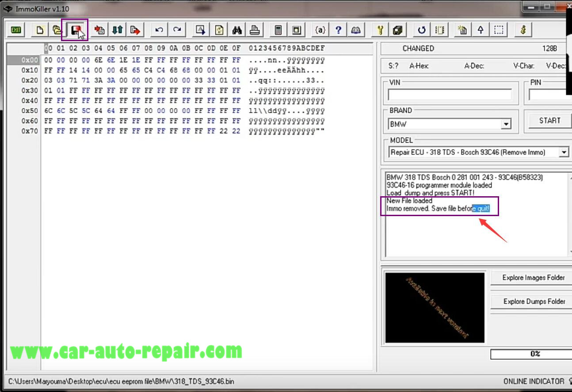Click the 'New File loaded' log line

[409, 201]
